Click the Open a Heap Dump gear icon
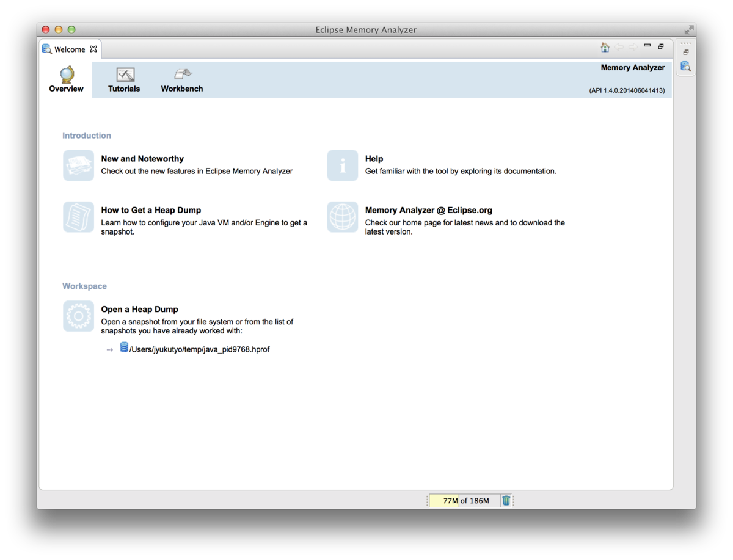The image size is (733, 560). pyautogui.click(x=78, y=316)
